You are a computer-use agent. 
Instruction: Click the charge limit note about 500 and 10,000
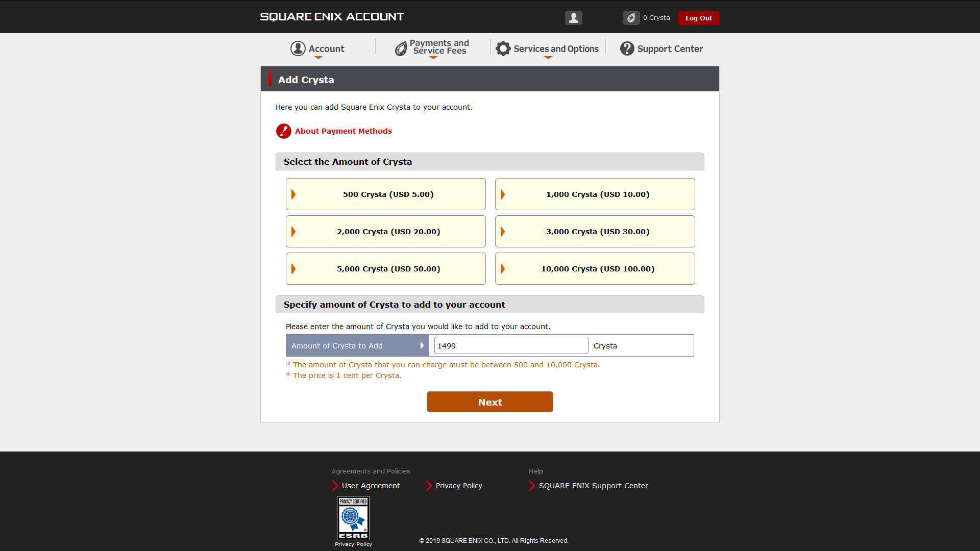point(443,365)
